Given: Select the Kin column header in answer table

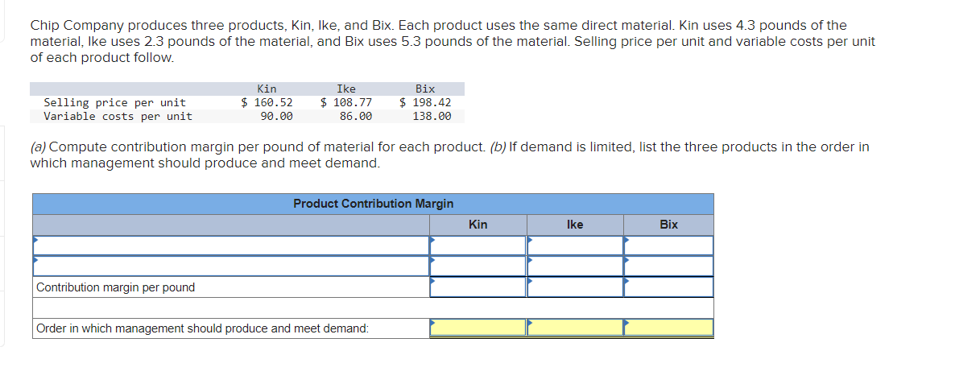Looking at the screenshot, I should [478, 225].
